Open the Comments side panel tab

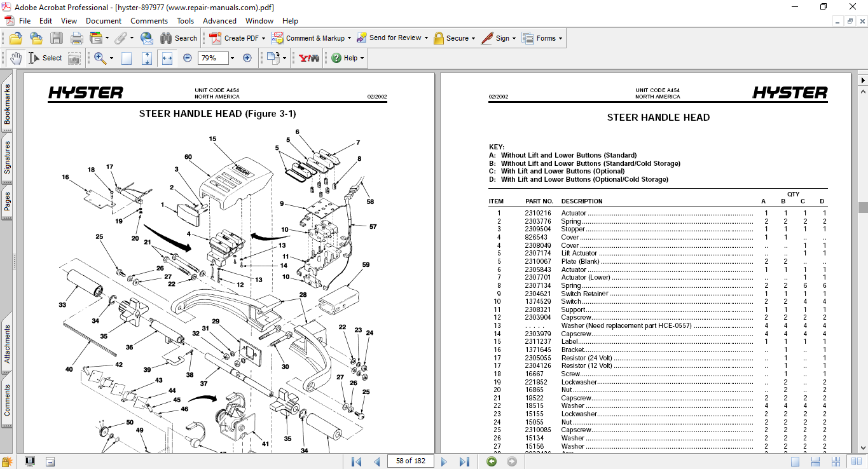click(x=7, y=400)
